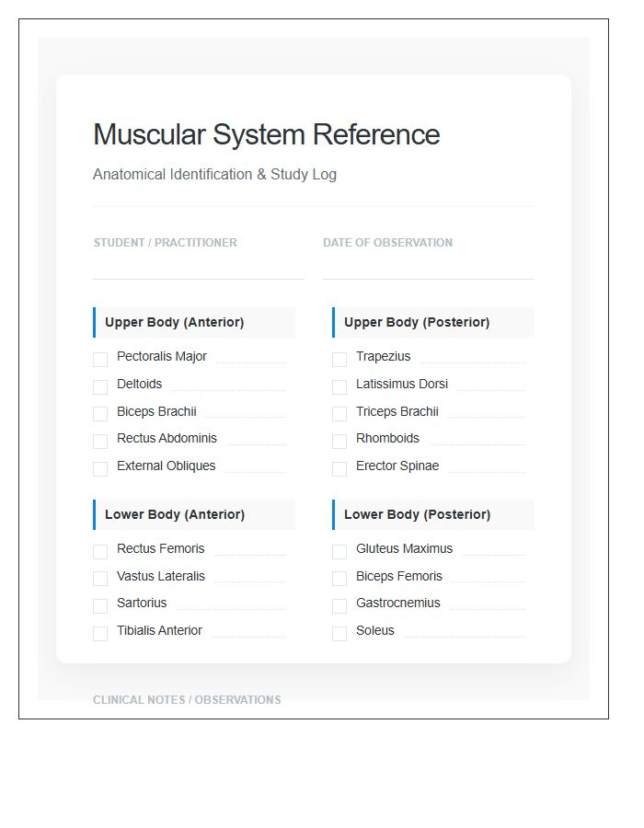Click the Tibialis Anterior label text
The height and width of the screenshot is (828, 644).
[x=159, y=630]
